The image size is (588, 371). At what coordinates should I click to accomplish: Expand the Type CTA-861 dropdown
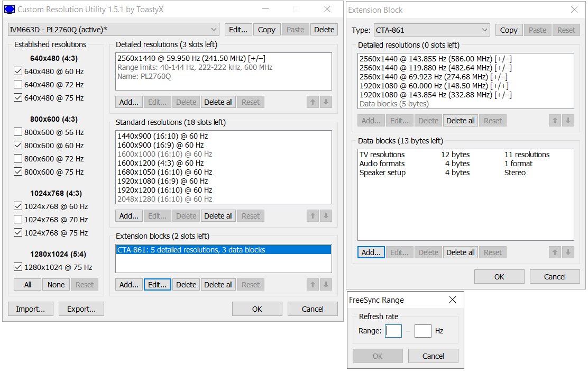tap(431, 30)
